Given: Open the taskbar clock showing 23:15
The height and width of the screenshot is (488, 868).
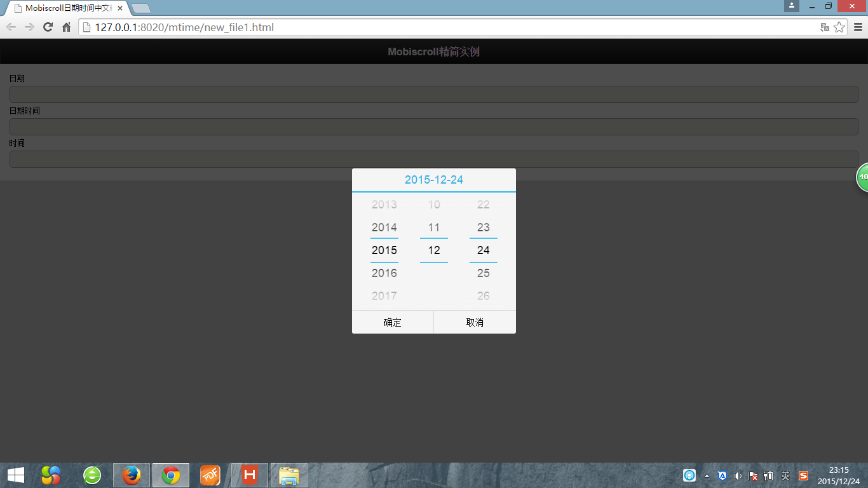Looking at the screenshot, I should pyautogui.click(x=839, y=475).
